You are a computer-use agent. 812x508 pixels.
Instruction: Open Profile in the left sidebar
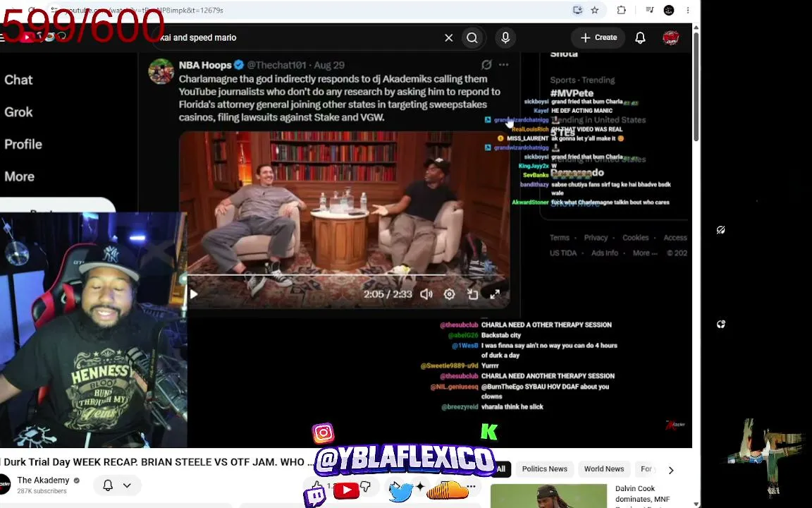(x=23, y=144)
